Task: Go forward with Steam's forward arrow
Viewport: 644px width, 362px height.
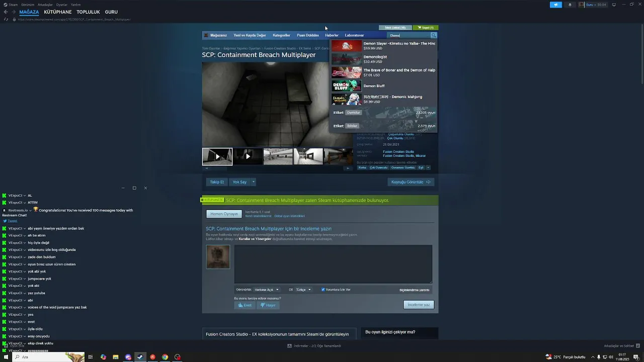Action: point(14,12)
